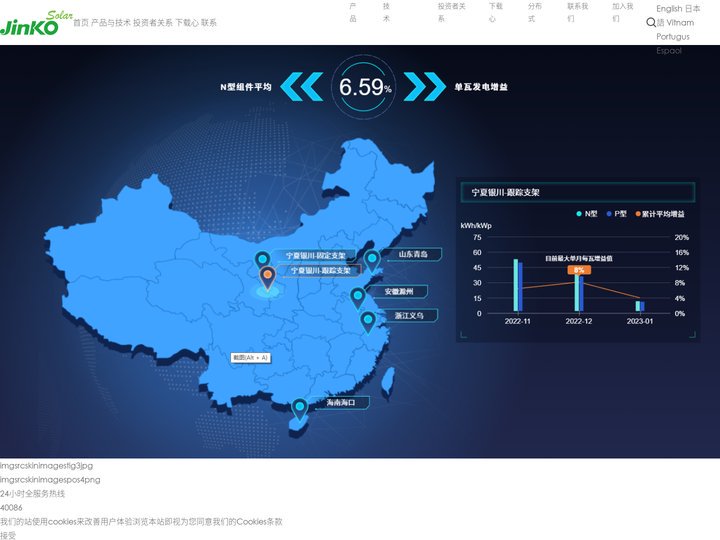Open the two-line 投资者关系 navigation item
The height and width of the screenshot is (540, 720).
pyautogui.click(x=451, y=12)
